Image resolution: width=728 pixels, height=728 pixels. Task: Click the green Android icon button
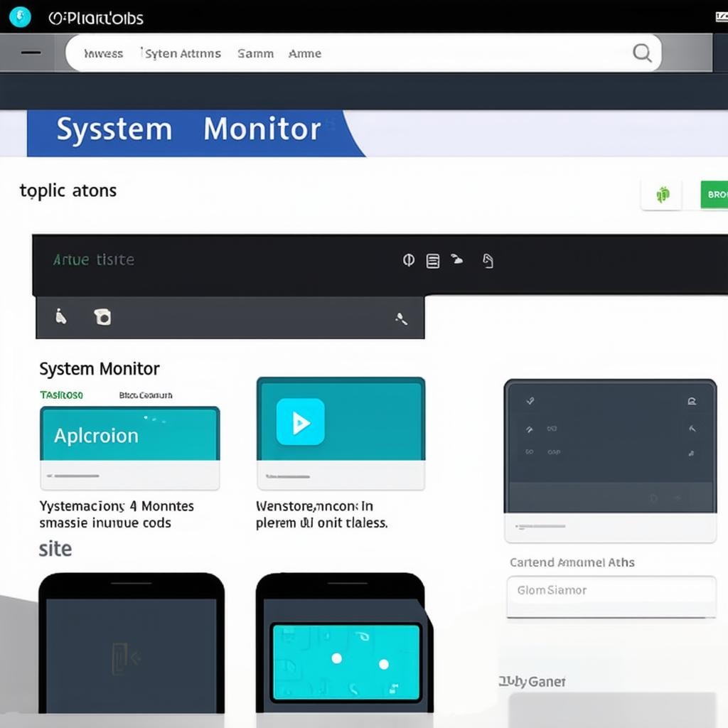662,194
